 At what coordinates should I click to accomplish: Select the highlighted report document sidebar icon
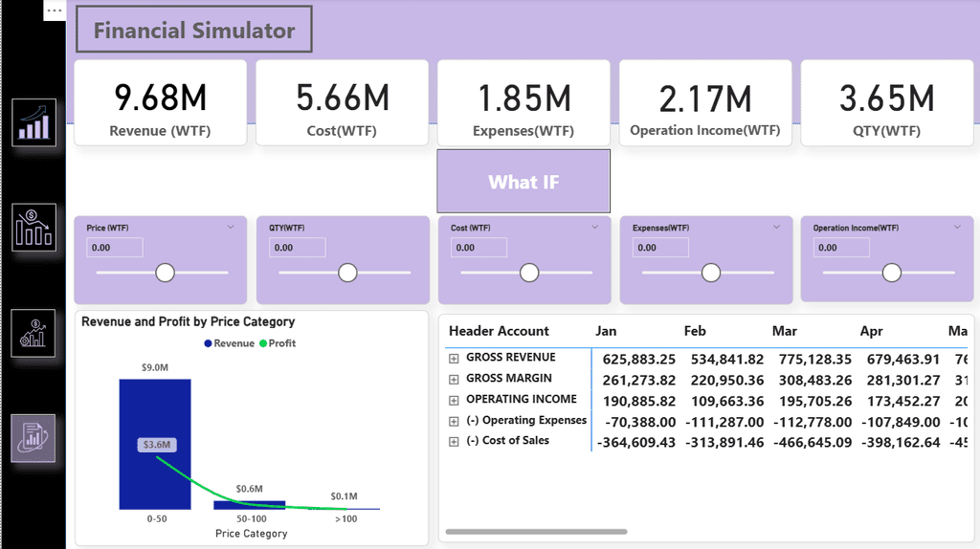click(33, 438)
